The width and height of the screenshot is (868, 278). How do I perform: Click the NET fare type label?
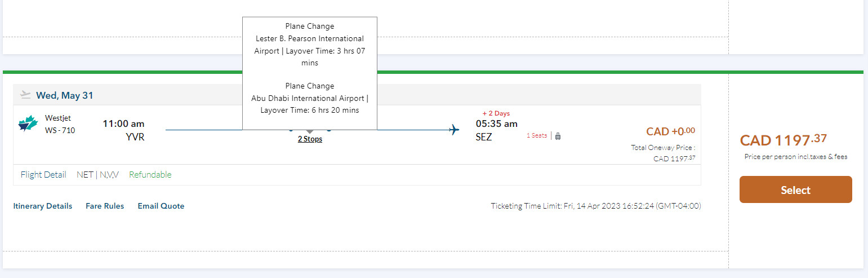pyautogui.click(x=85, y=174)
